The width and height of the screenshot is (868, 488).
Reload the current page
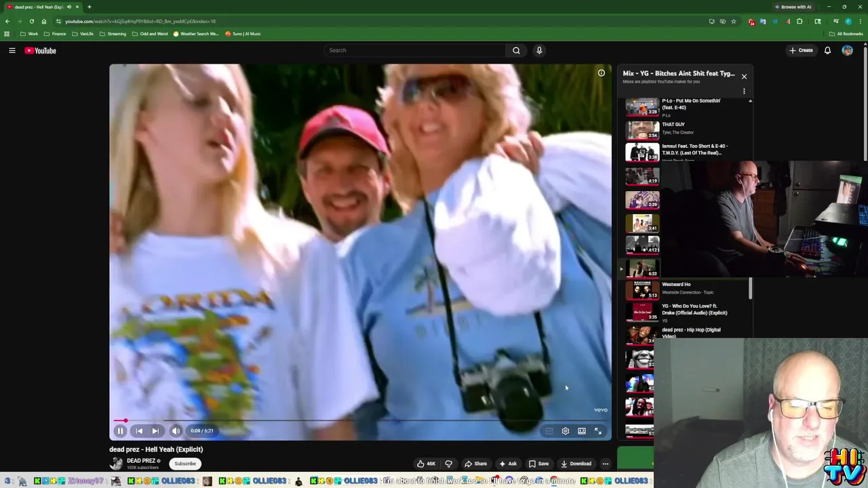tap(31, 21)
